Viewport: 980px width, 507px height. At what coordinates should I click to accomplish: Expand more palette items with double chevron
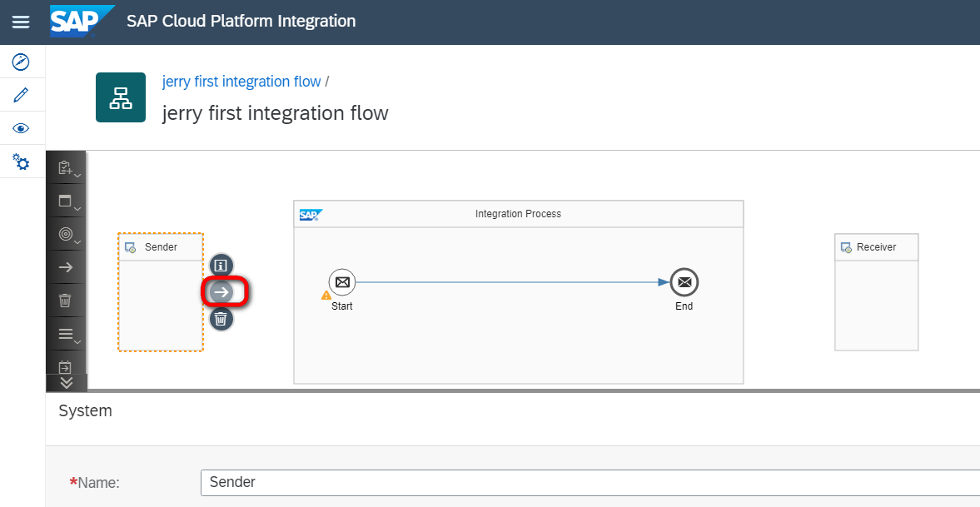[67, 382]
